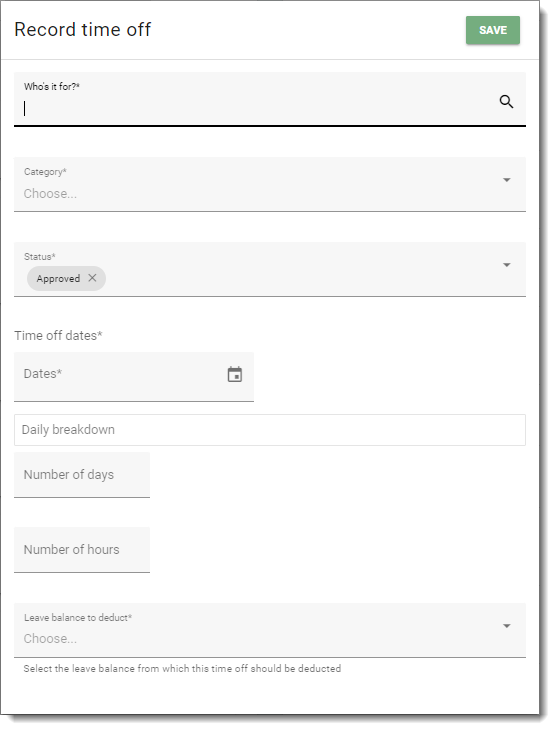This screenshot has width=555, height=730.
Task: Click the Number of days field
Action: 82,475
